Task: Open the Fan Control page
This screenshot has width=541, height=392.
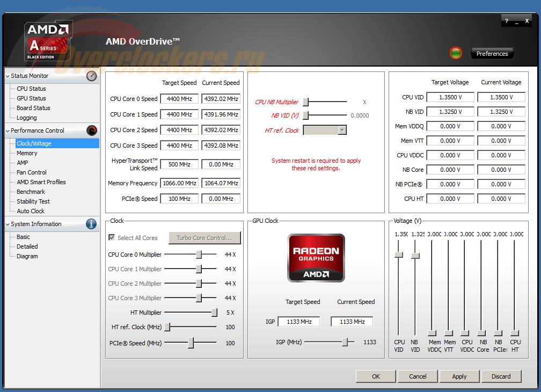Action: point(32,172)
